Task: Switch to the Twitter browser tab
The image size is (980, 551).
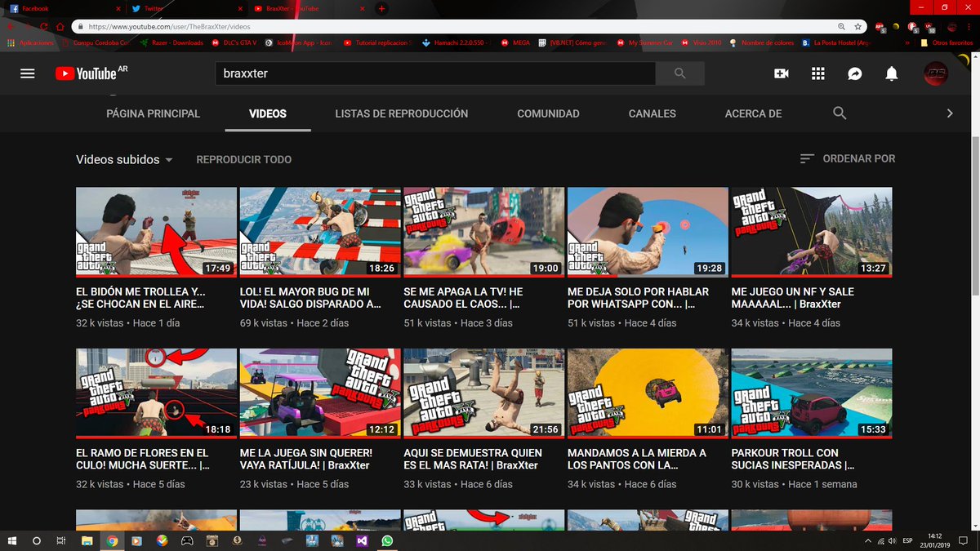Action: [188, 8]
